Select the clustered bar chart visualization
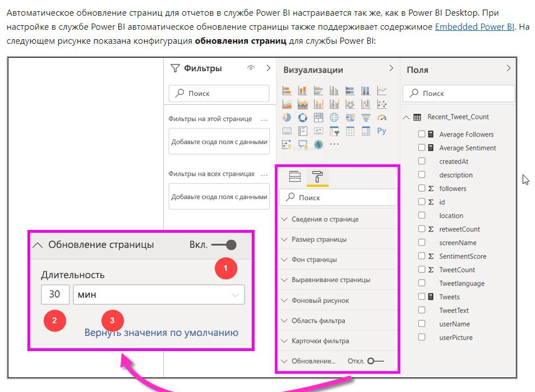This screenshot has height=392, width=535. 319,91
